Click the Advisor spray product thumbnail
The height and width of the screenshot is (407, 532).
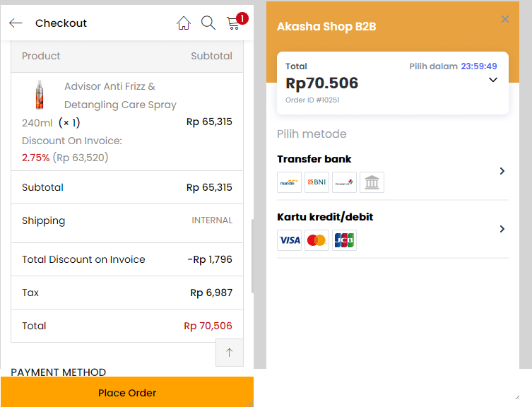click(x=40, y=95)
